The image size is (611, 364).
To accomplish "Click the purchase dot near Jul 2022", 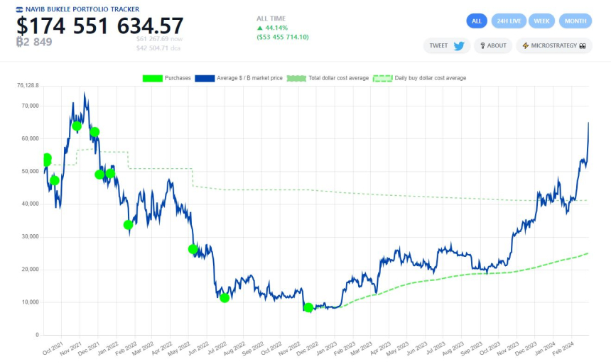I will 225,297.
